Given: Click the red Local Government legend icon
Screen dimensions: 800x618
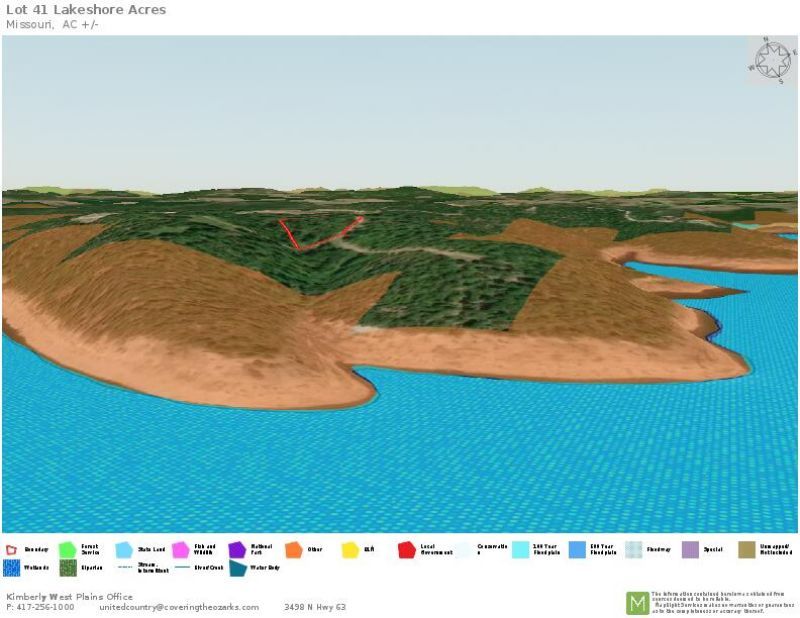Looking at the screenshot, I should pos(406,550).
